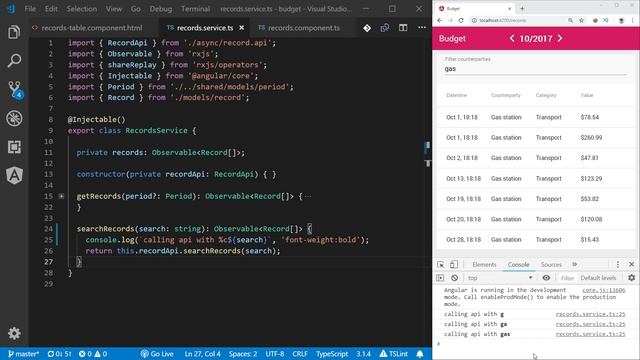Open a new Chrome tab

pyautogui.click(x=522, y=8)
